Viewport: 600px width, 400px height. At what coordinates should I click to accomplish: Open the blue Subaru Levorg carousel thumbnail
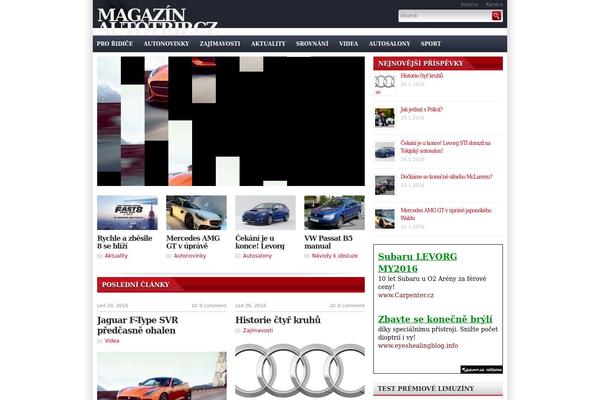[266, 213]
